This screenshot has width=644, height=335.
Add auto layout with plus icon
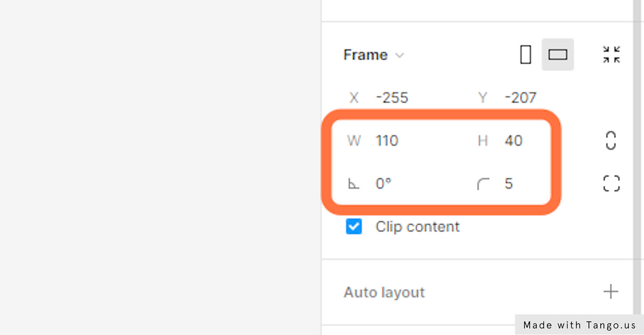(x=611, y=292)
